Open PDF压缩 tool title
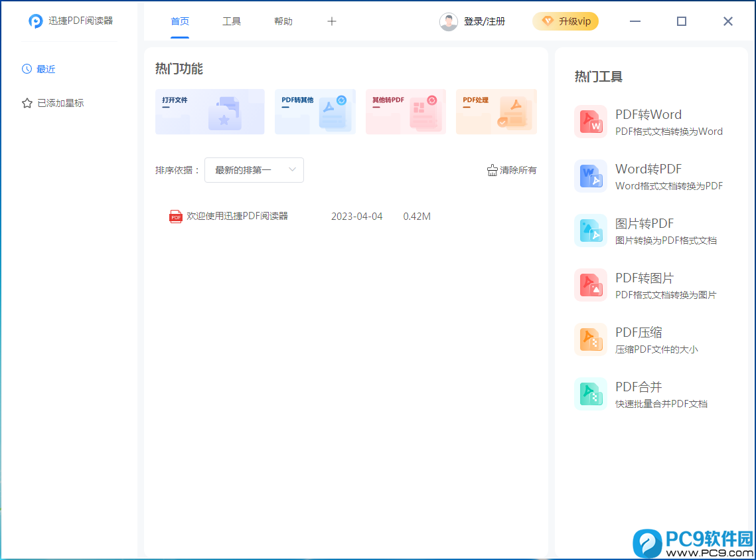Screen dimensions: 756x560 (x=639, y=332)
